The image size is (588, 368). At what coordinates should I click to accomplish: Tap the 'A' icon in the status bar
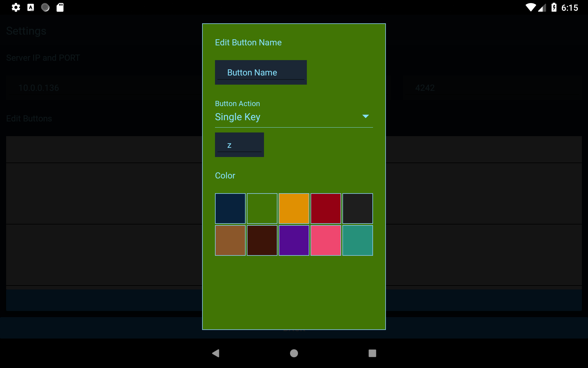31,7
